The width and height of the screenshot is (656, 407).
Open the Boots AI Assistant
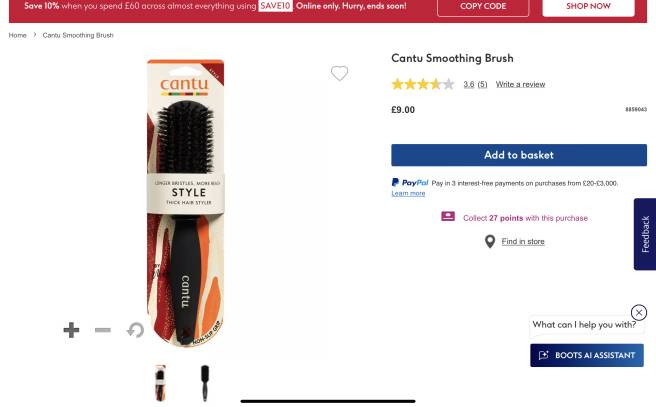click(587, 355)
